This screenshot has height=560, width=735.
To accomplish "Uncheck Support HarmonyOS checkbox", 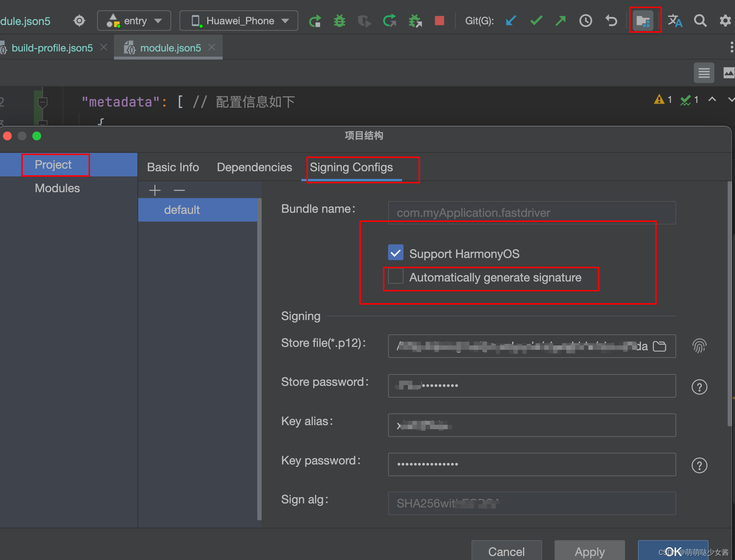I will pyautogui.click(x=396, y=253).
